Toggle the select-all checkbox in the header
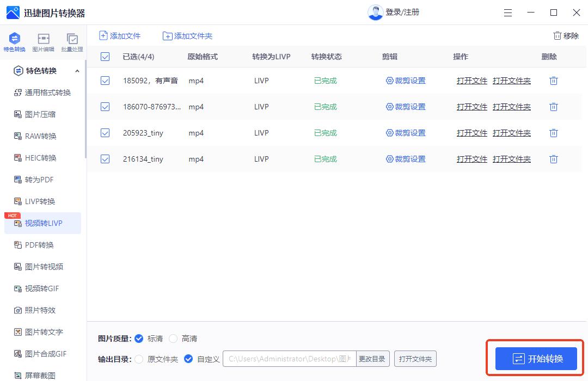588x381 pixels. pos(105,56)
